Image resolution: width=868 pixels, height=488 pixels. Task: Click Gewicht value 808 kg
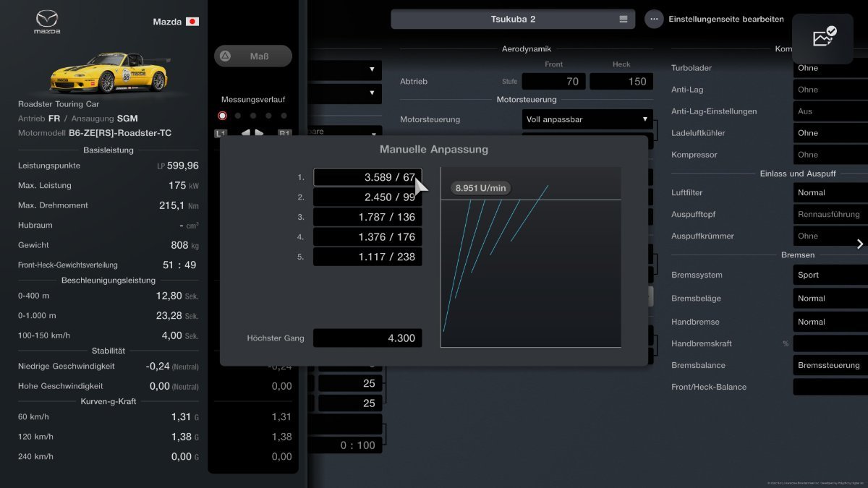coord(185,245)
